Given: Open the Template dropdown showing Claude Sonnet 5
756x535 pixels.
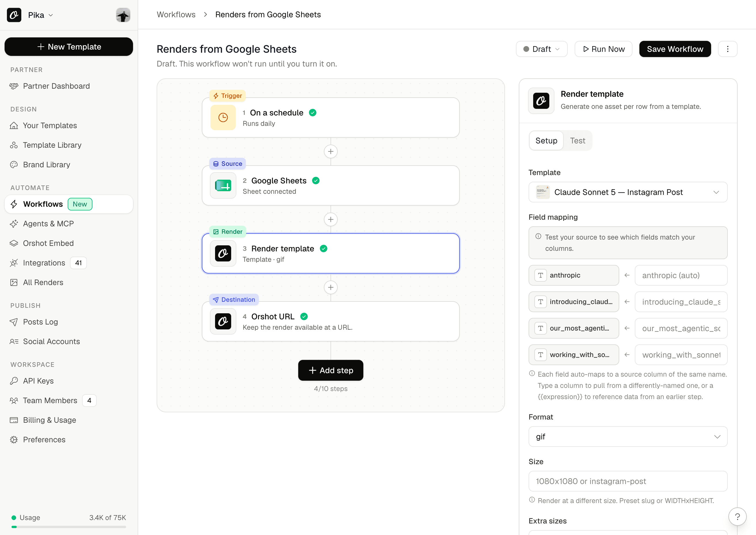Looking at the screenshot, I should tap(628, 192).
